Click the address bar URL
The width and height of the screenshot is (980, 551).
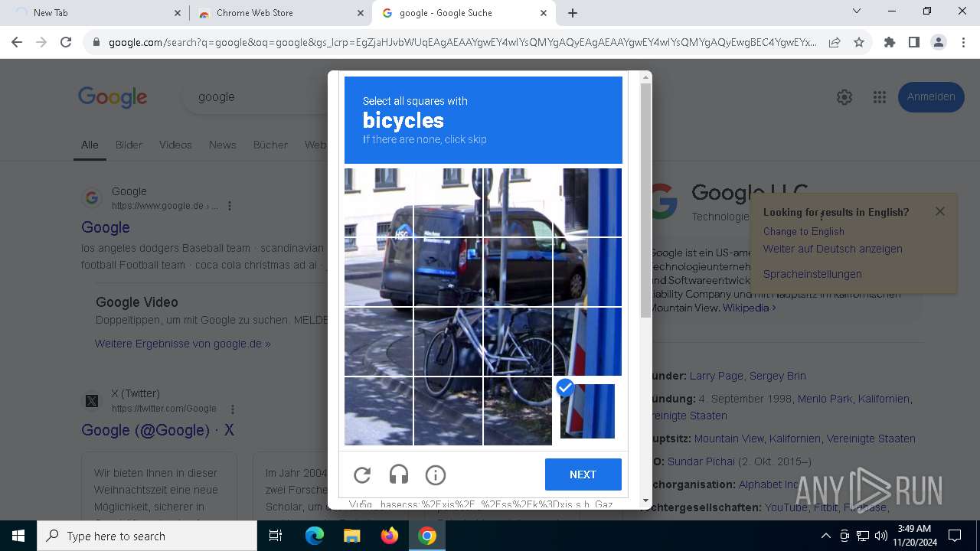click(x=462, y=43)
